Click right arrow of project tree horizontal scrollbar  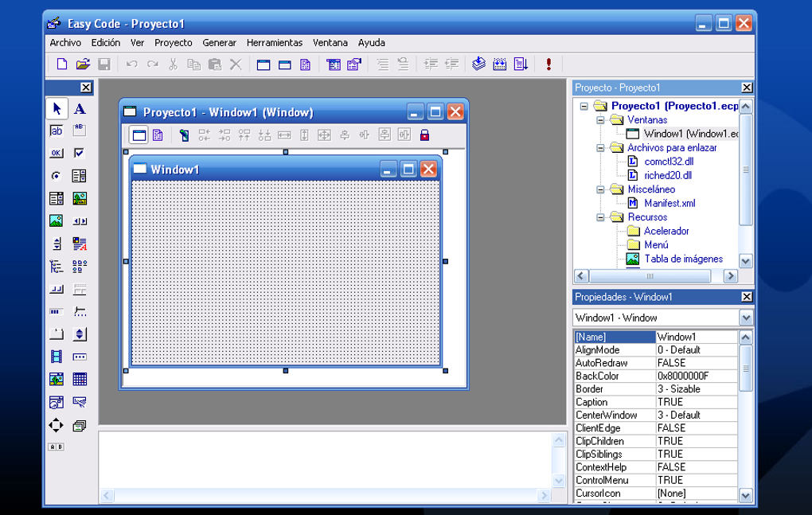(x=731, y=276)
